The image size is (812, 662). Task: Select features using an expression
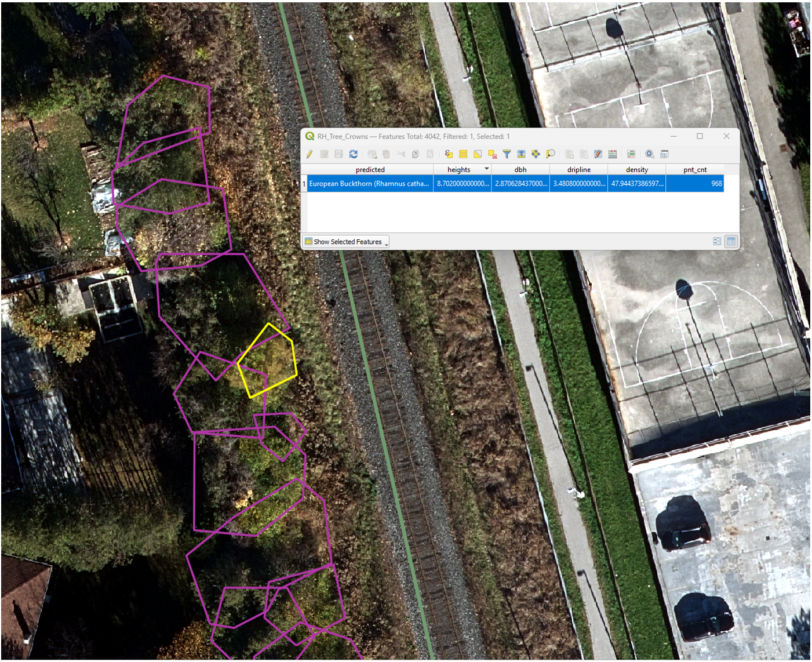tap(449, 154)
